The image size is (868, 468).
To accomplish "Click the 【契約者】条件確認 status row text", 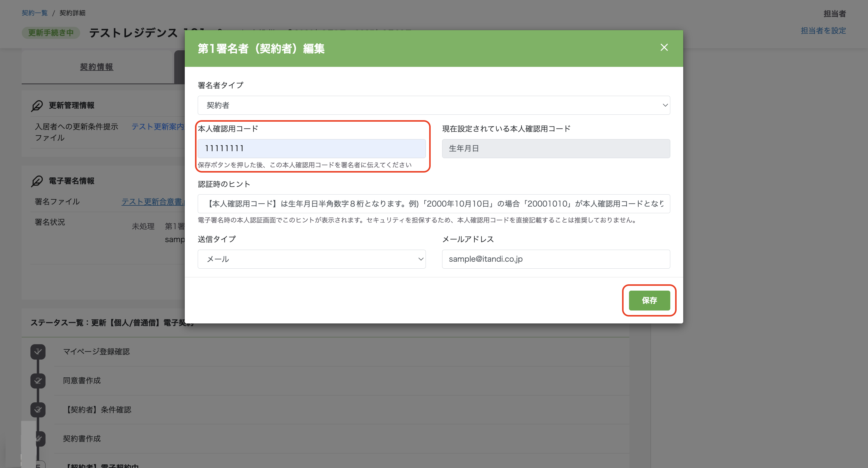I will click(x=97, y=409).
